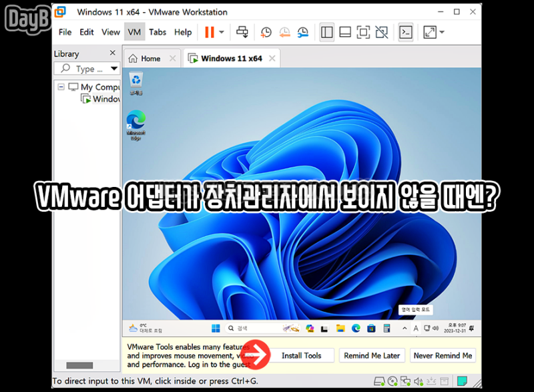Send Ctrl+Alt+Del to the virtual machine
Screen dimensions: 534x392
tap(242, 31)
